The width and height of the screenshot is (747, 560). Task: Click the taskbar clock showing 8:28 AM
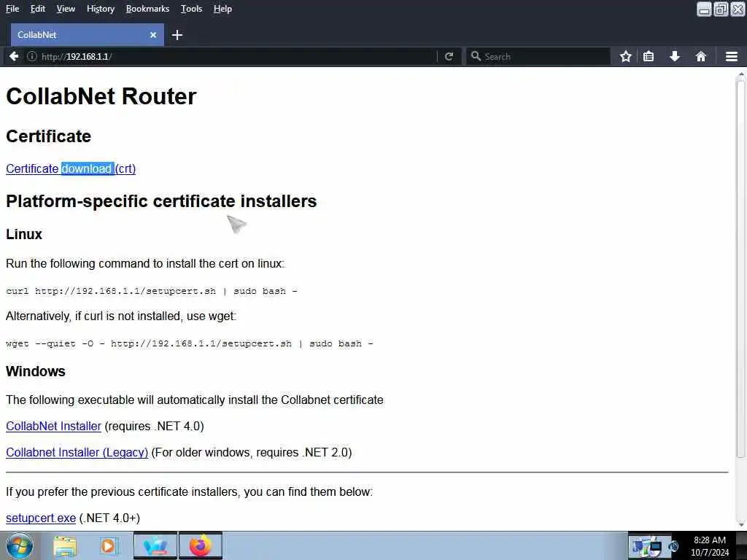pos(710,546)
